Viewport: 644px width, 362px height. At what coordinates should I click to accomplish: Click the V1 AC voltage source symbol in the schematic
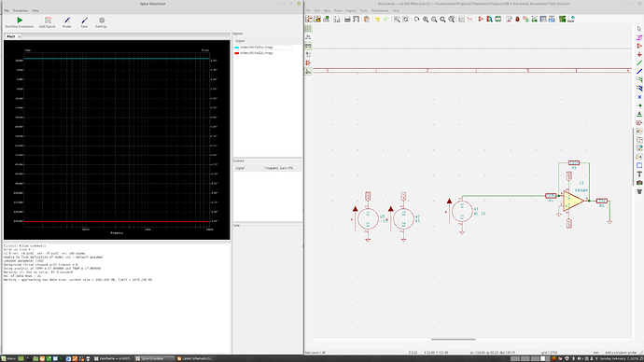[x=462, y=212]
